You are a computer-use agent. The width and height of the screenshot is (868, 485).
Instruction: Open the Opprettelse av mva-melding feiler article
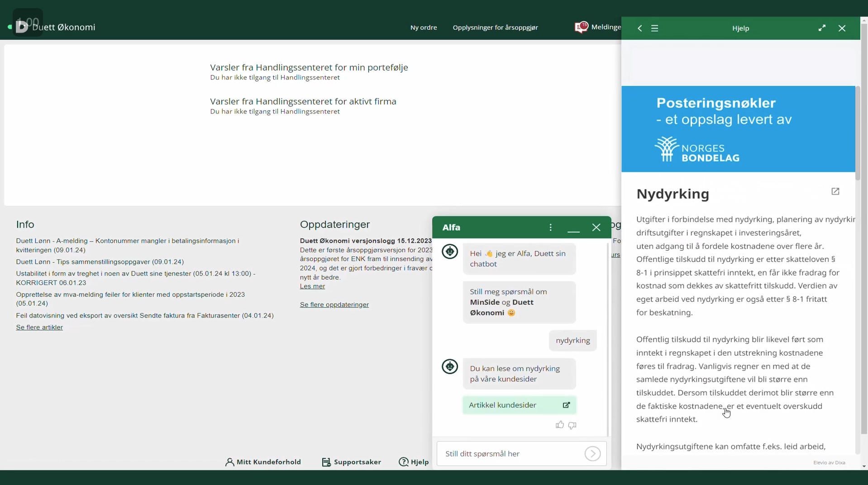click(x=130, y=299)
